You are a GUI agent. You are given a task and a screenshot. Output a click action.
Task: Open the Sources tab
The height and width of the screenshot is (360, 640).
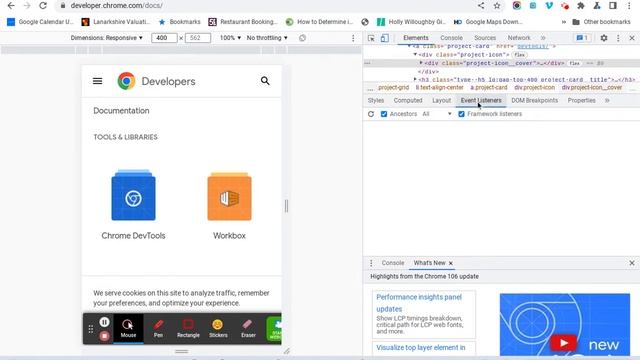[x=485, y=38]
